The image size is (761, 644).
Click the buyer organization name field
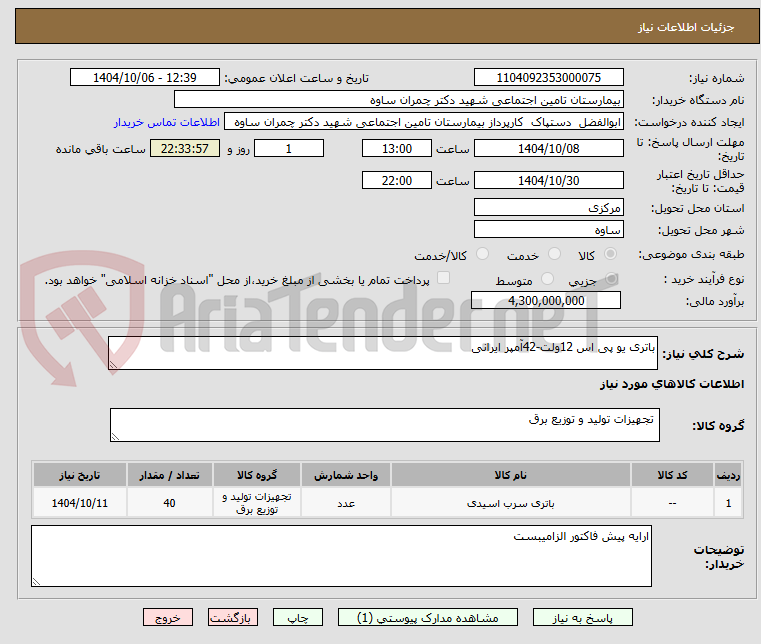click(x=398, y=99)
